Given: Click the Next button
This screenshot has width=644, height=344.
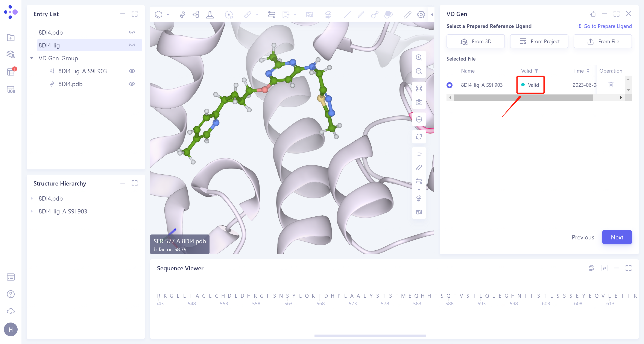Looking at the screenshot, I should click(x=617, y=237).
